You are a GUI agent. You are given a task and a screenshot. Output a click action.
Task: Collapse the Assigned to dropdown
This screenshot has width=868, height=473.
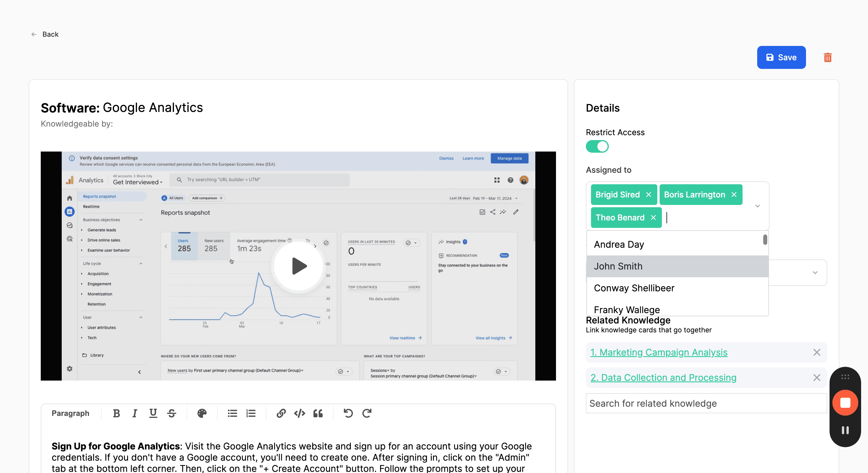tap(757, 206)
